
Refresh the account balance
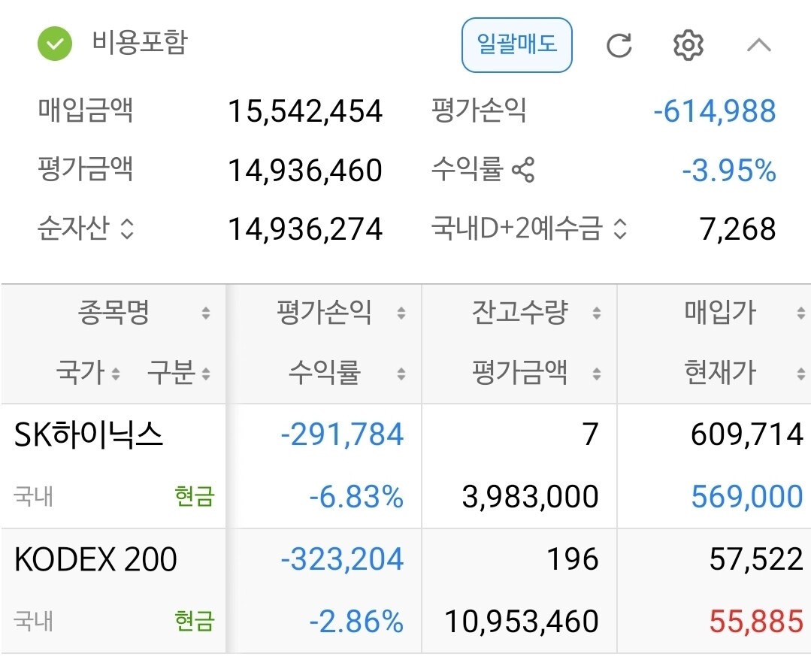pos(619,46)
